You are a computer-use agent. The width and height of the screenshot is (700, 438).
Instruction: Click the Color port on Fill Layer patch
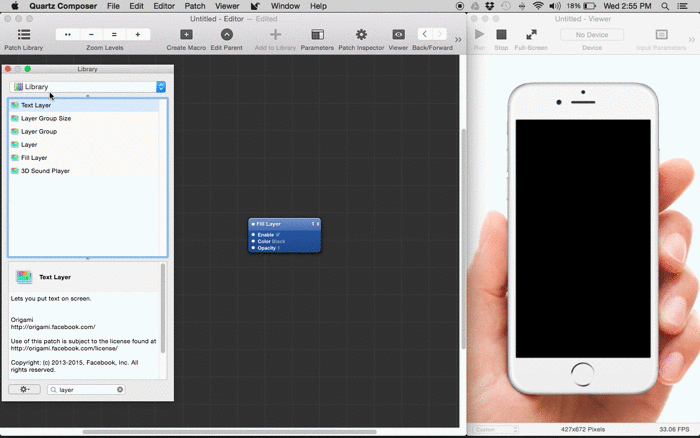tap(254, 241)
